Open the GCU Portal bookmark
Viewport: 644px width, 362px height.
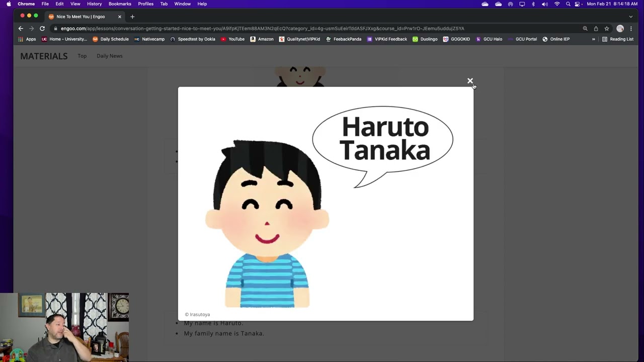click(x=522, y=39)
